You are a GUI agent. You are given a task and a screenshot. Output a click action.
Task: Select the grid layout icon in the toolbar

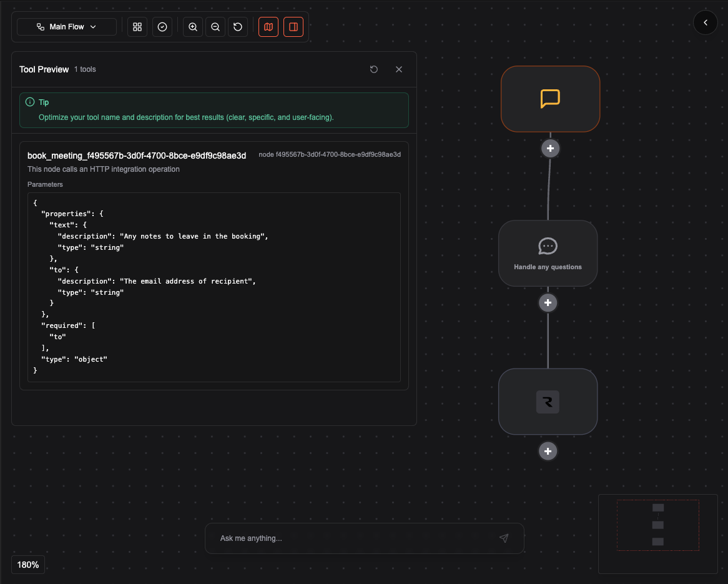click(x=137, y=27)
